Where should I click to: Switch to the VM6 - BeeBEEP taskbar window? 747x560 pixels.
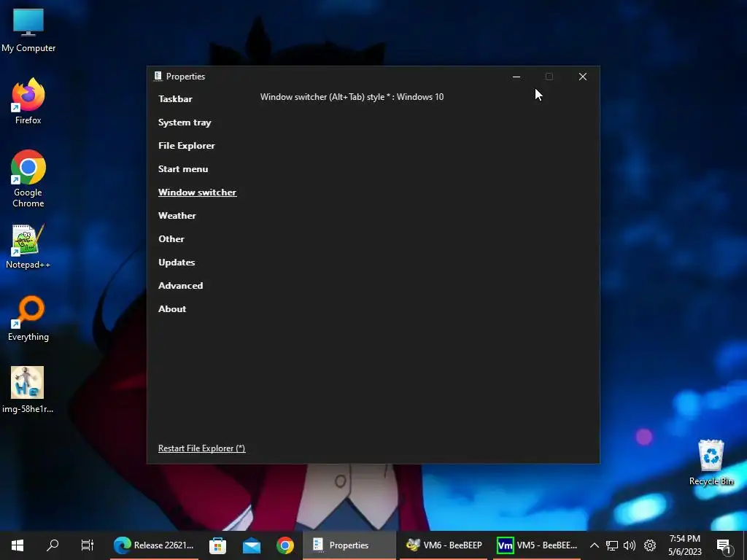(x=444, y=545)
